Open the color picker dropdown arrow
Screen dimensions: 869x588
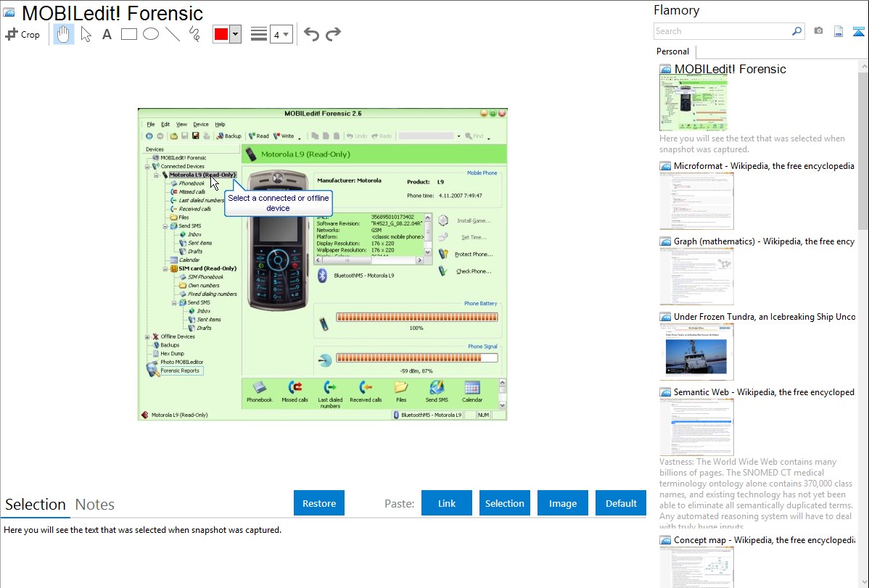tap(235, 34)
